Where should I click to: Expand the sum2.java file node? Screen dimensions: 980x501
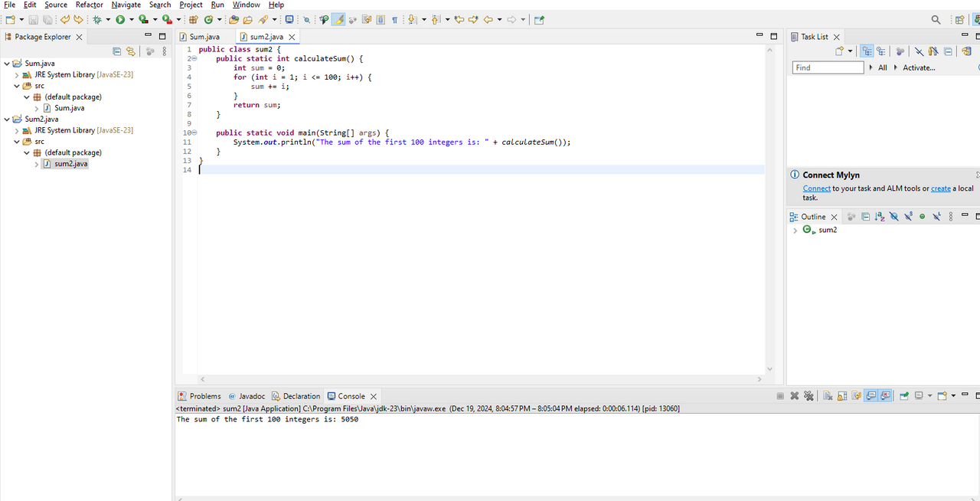[x=37, y=164]
